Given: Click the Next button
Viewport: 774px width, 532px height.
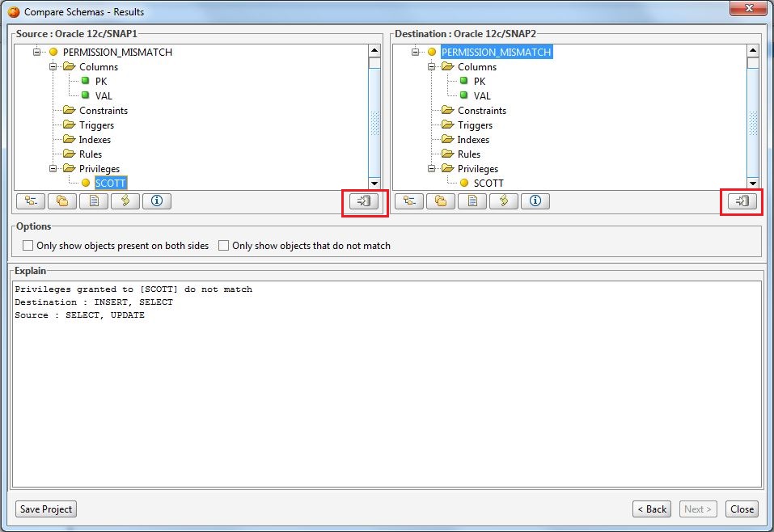Looking at the screenshot, I should 697,509.
